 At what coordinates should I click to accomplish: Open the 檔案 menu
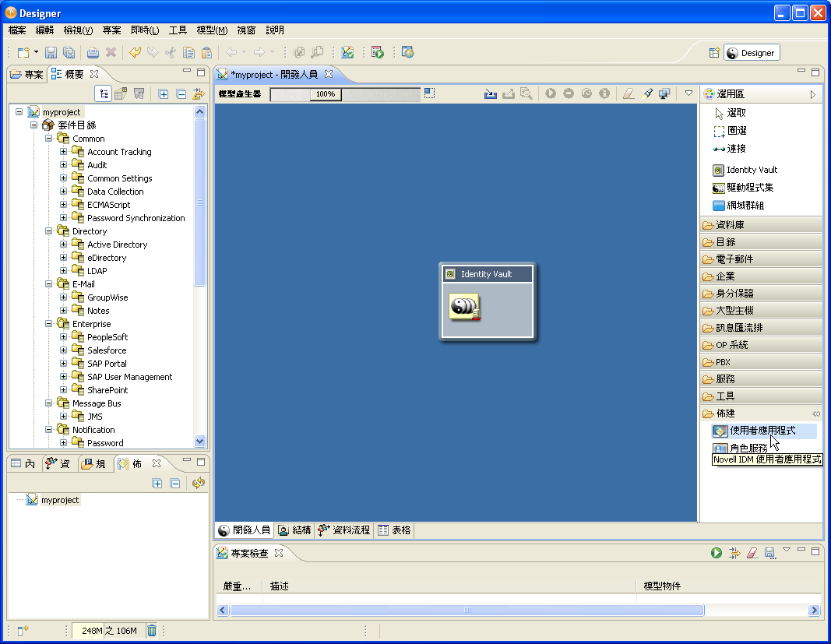click(x=17, y=30)
